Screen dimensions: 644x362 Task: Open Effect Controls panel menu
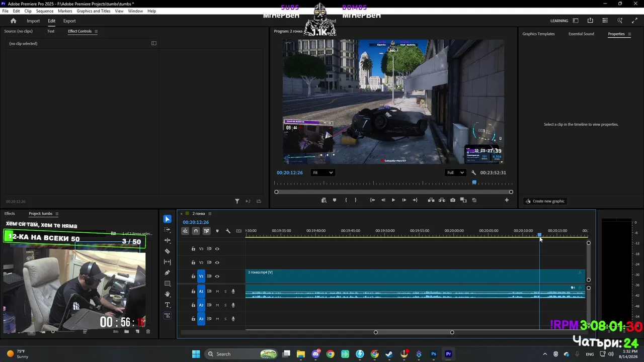(x=96, y=31)
